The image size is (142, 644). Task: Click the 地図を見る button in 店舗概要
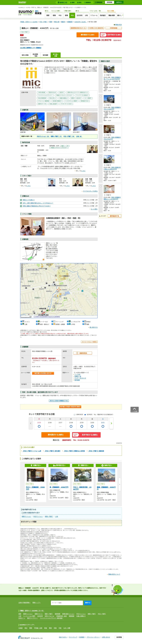click(x=83, y=353)
